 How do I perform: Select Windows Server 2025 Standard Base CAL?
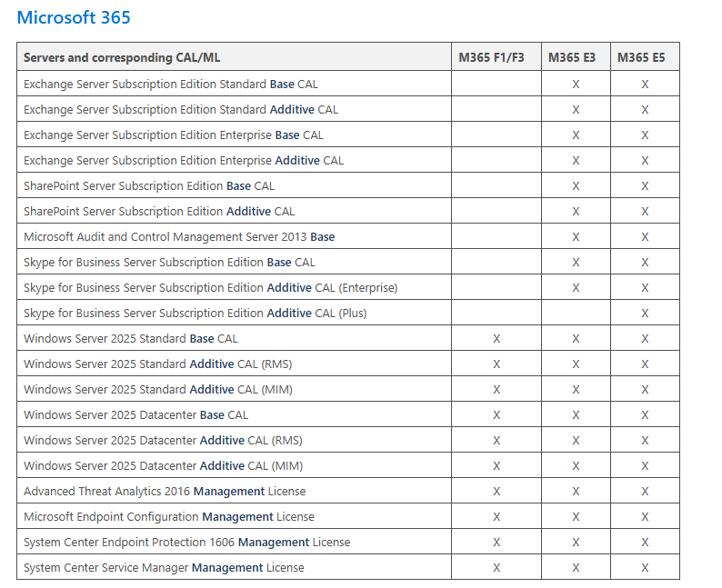coord(131,339)
